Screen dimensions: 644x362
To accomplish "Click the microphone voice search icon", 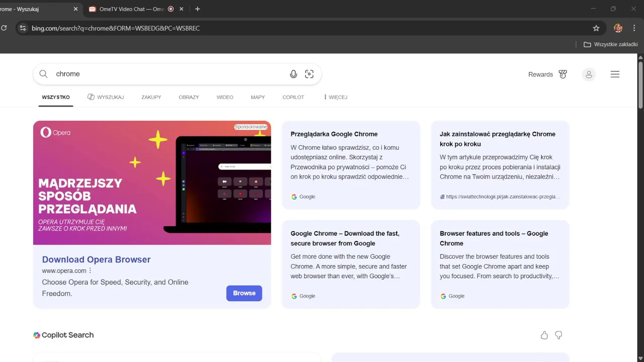I will pyautogui.click(x=293, y=74).
